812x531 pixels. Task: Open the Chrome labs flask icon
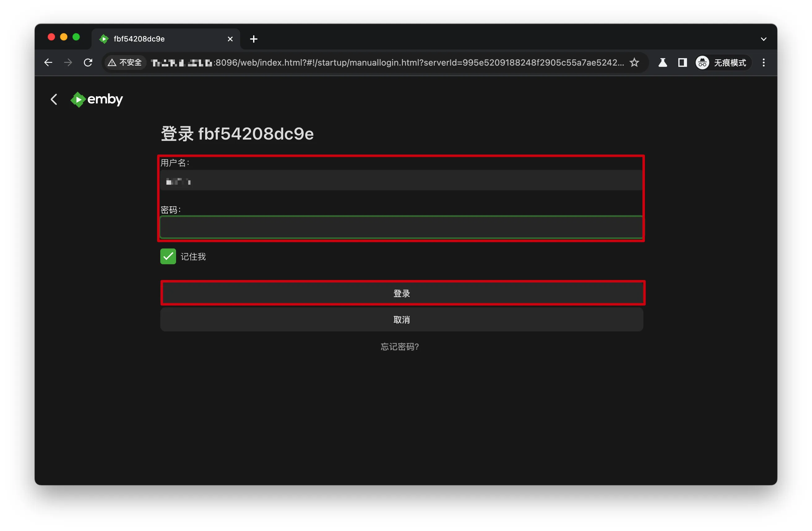663,63
